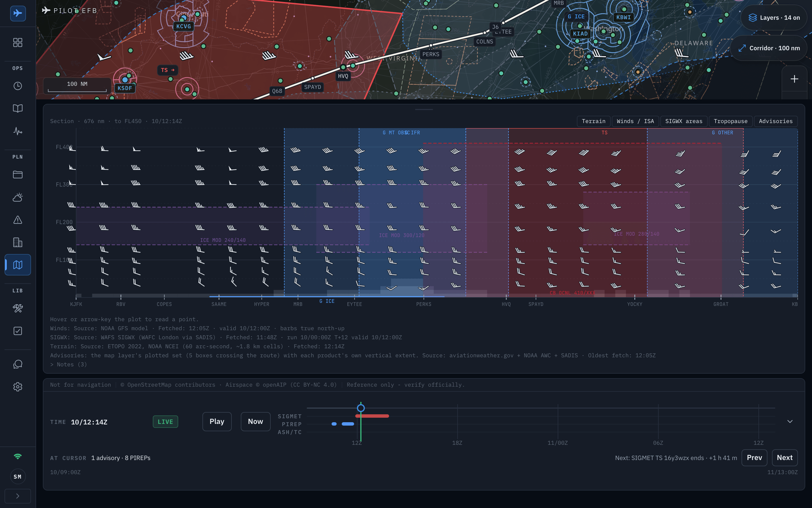Viewport: 812px width, 508px height.
Task: Toggle the SIGWX areas overlay chip
Action: (x=684, y=121)
